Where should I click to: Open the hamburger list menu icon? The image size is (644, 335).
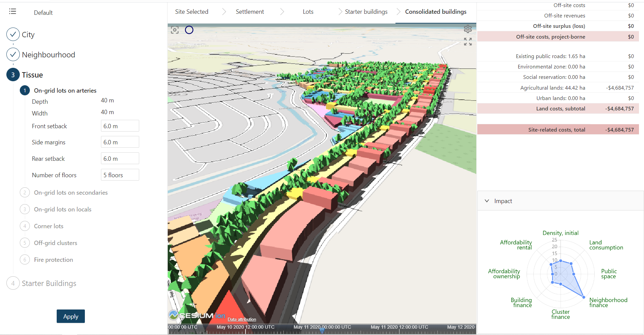click(13, 11)
